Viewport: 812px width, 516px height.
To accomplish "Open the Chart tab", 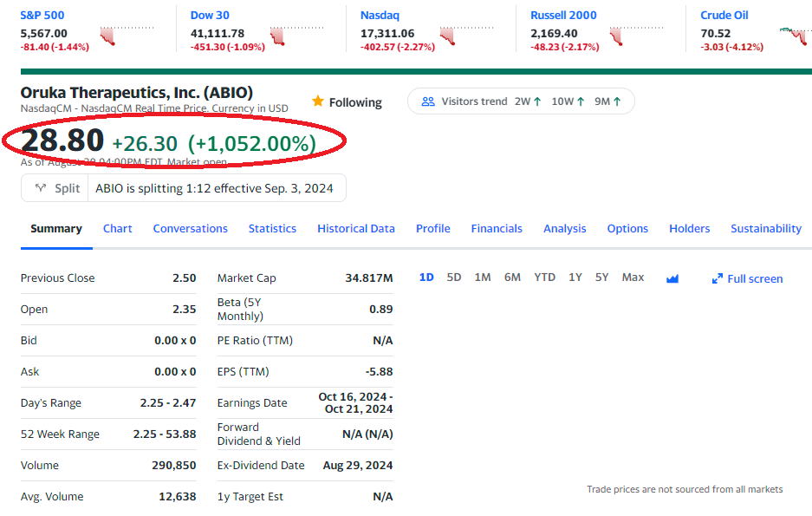I will (118, 228).
